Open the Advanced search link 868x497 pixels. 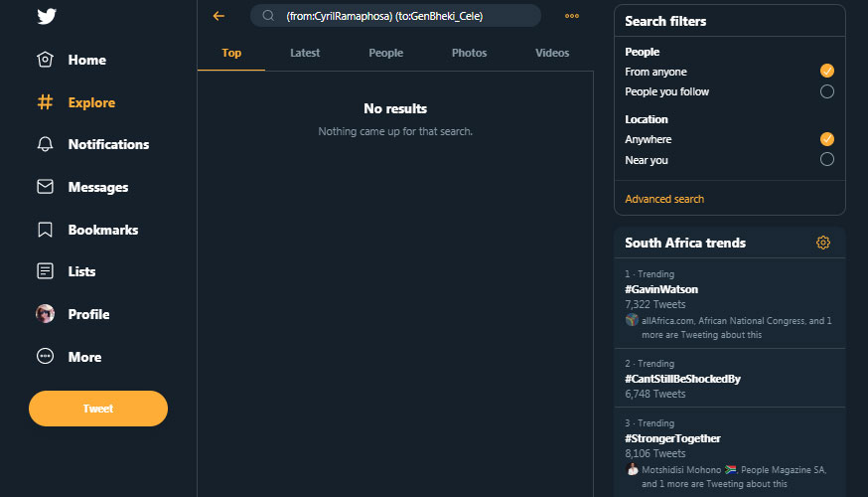pyautogui.click(x=664, y=199)
